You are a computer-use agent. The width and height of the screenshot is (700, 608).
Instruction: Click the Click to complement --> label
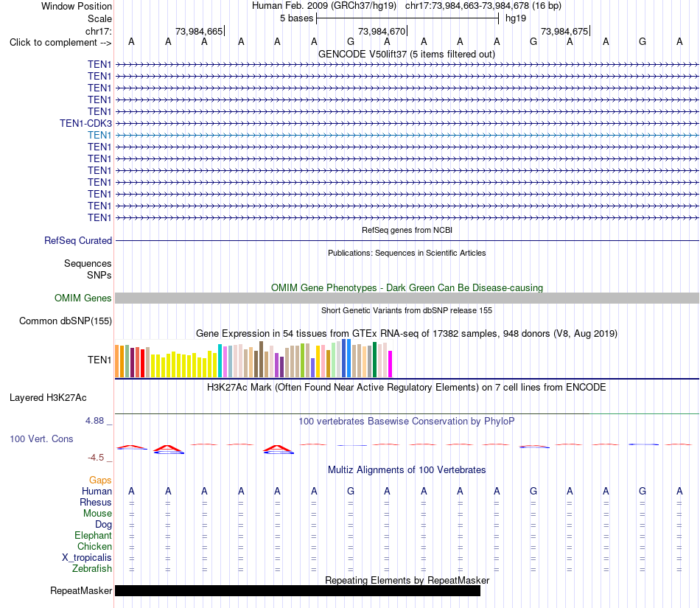[60, 43]
